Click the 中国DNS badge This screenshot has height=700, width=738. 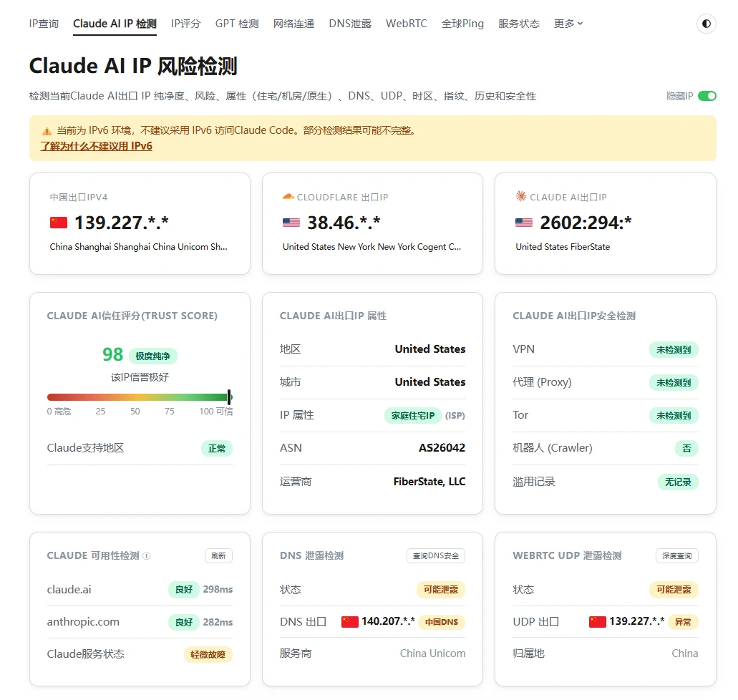click(442, 622)
